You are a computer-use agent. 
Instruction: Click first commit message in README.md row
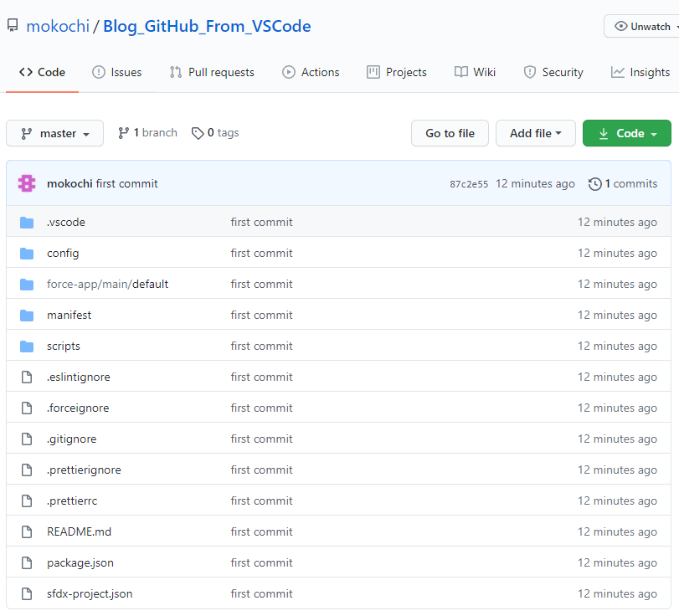[x=261, y=532]
